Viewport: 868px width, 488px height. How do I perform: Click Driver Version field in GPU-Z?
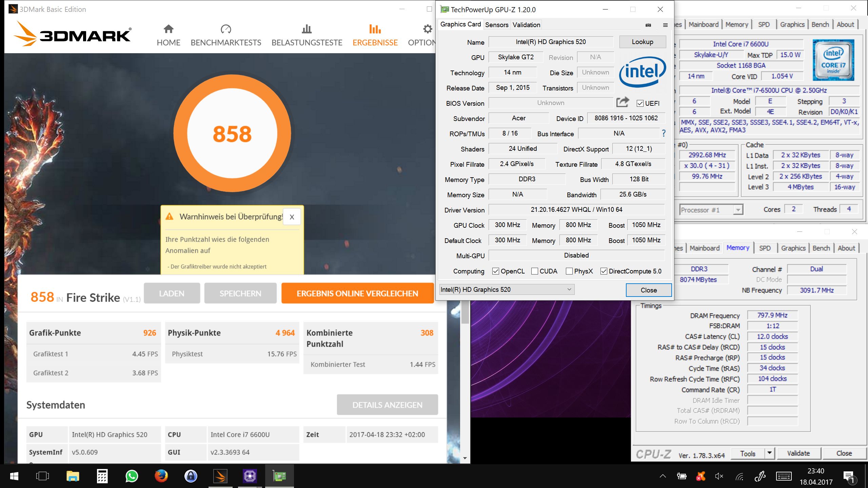pyautogui.click(x=576, y=209)
